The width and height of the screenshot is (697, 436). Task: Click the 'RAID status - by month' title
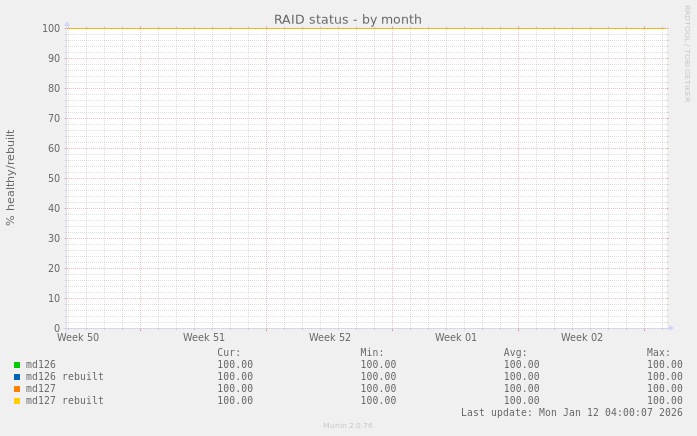tap(348, 20)
